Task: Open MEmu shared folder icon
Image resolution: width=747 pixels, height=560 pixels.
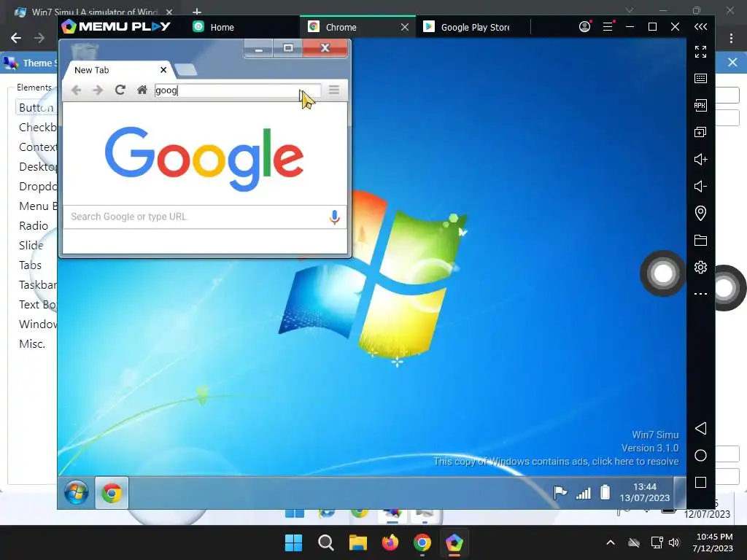Action: pos(700,240)
